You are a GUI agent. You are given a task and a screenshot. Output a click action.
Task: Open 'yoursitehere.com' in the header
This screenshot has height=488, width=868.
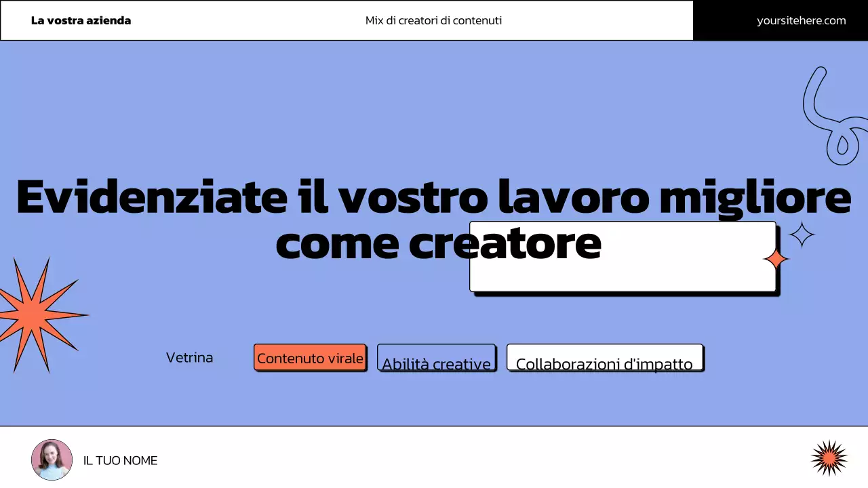click(801, 20)
